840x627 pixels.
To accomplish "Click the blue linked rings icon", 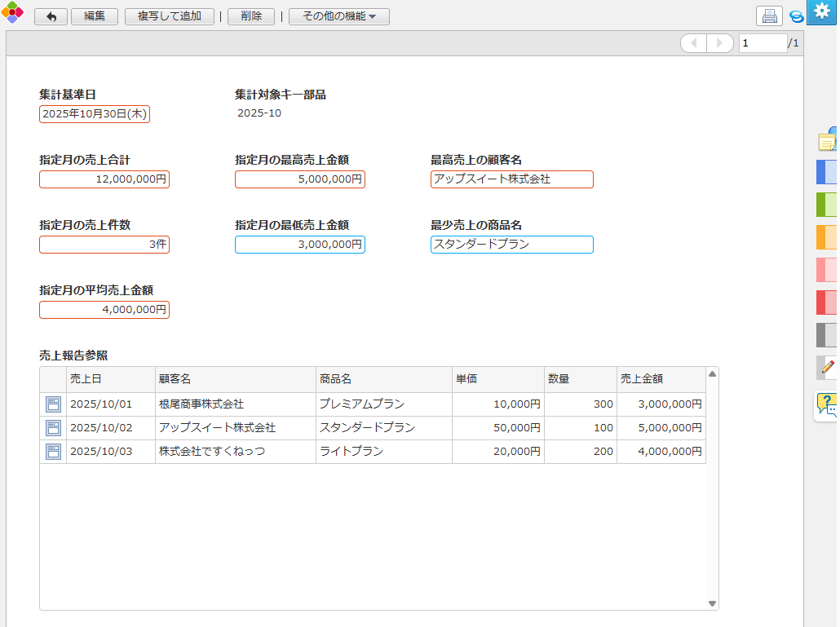I will tap(796, 16).
